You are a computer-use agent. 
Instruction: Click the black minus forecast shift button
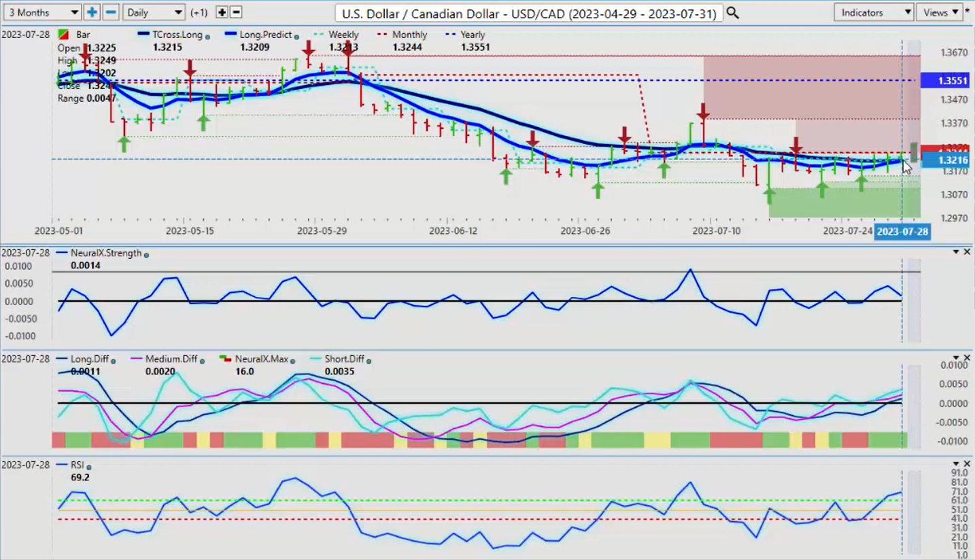(x=236, y=12)
